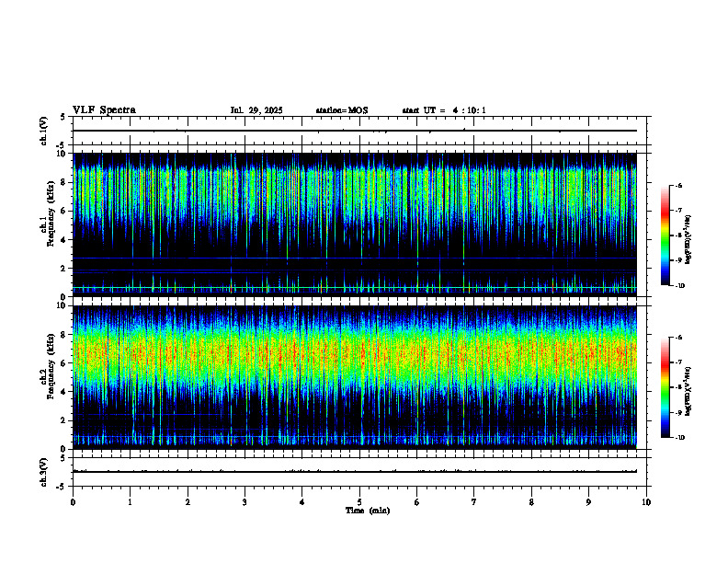728x563 pixels.
Task: Click the "VLF Spectra" plot title
Action: tap(104, 110)
